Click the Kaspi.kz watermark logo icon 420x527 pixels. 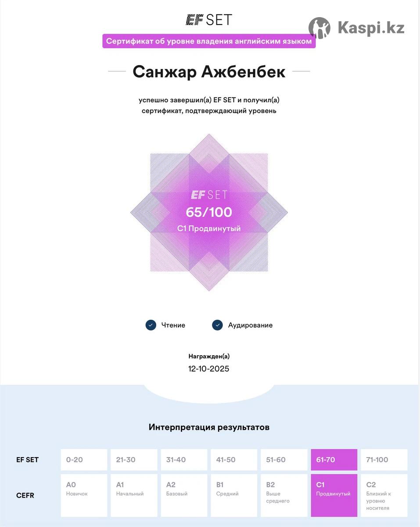pos(319,28)
